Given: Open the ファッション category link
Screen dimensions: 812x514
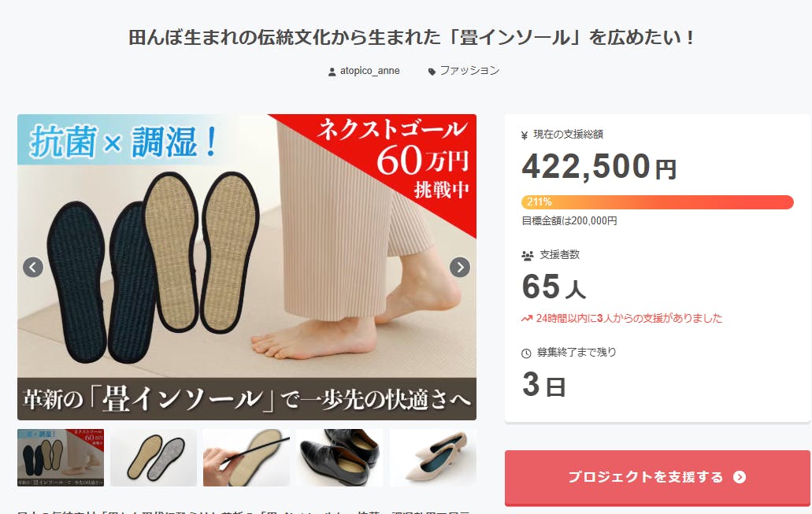Looking at the screenshot, I should [469, 70].
